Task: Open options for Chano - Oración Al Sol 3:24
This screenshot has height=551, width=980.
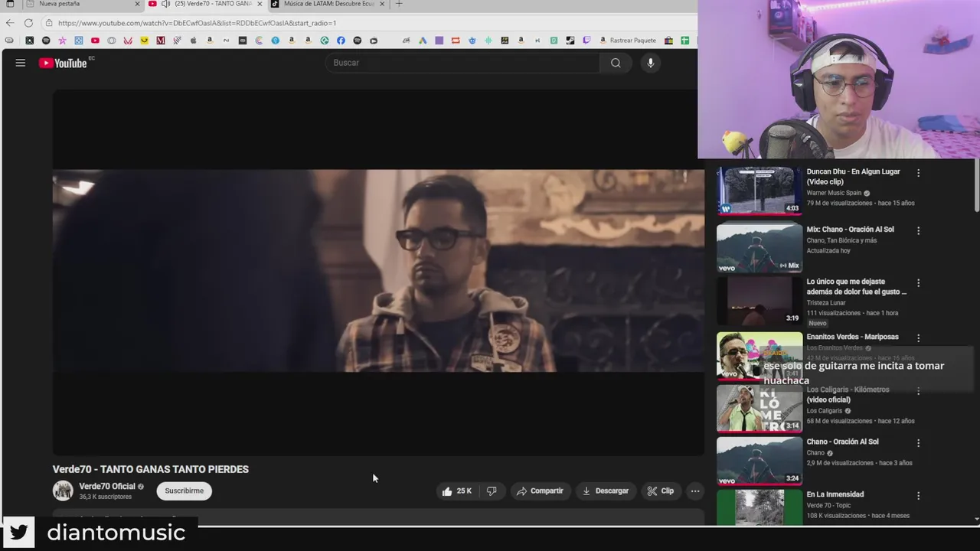Action: click(918, 442)
